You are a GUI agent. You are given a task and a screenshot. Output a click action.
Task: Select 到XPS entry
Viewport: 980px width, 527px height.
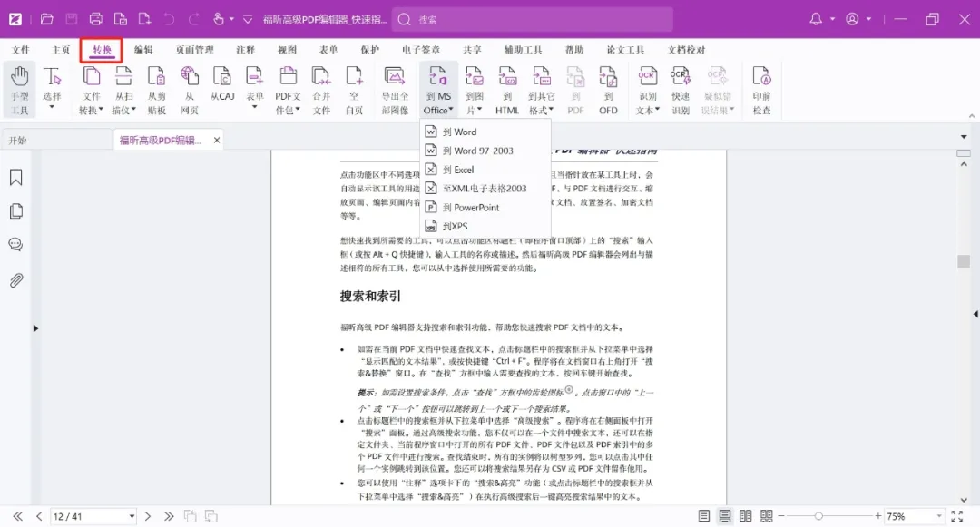[485, 226]
